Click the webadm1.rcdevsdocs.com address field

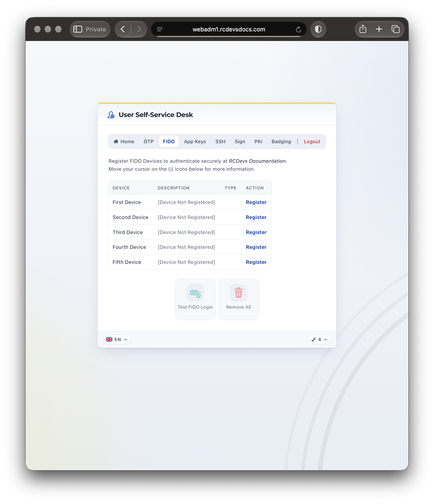tap(229, 29)
